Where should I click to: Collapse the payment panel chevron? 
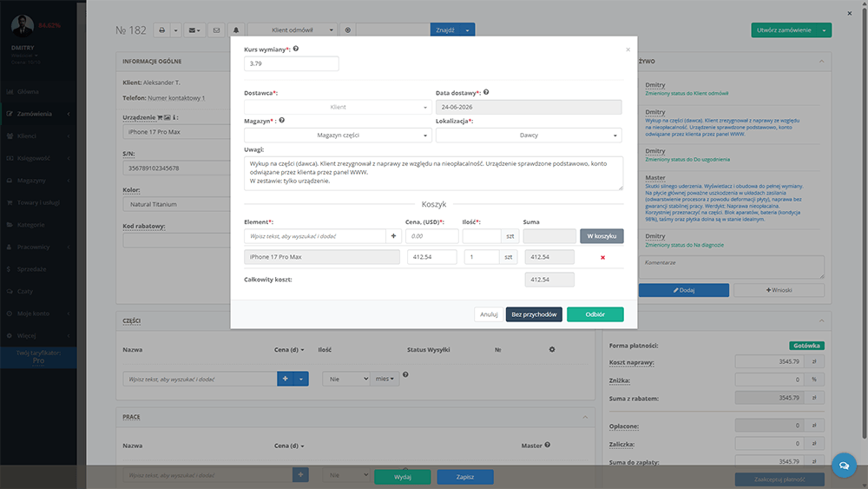click(x=821, y=320)
